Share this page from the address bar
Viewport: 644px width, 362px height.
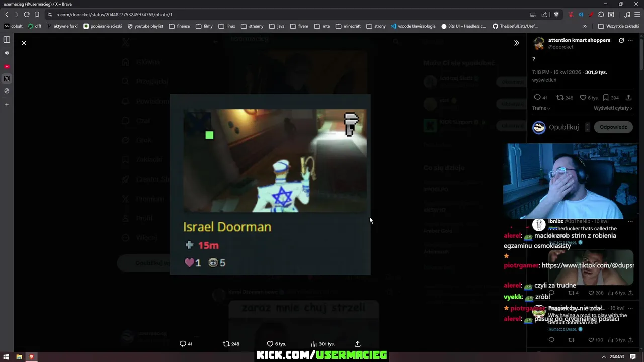pyautogui.click(x=544, y=15)
